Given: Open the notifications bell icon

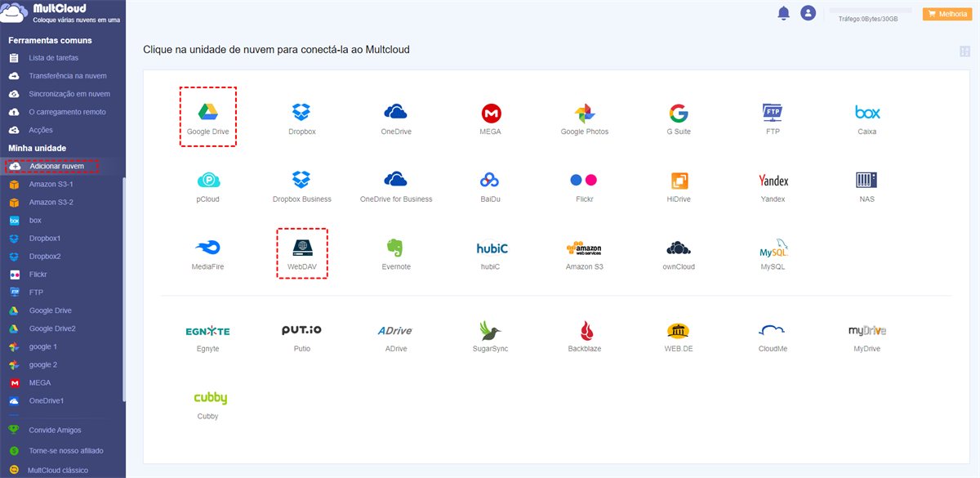Looking at the screenshot, I should (783, 13).
